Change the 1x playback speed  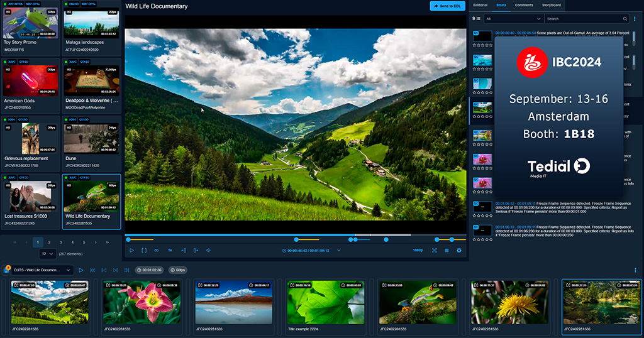pyautogui.click(x=170, y=250)
